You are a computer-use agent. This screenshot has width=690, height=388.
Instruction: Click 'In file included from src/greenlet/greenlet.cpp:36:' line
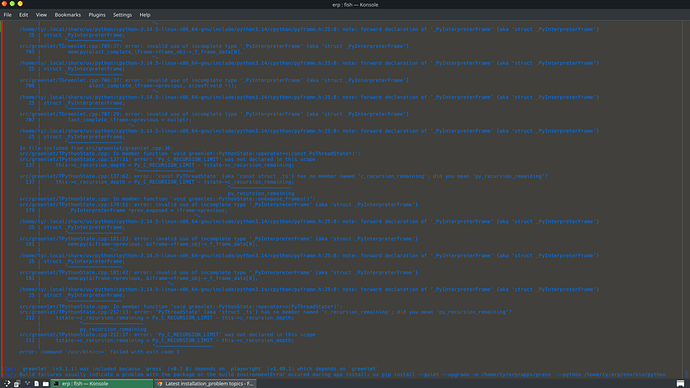96,148
